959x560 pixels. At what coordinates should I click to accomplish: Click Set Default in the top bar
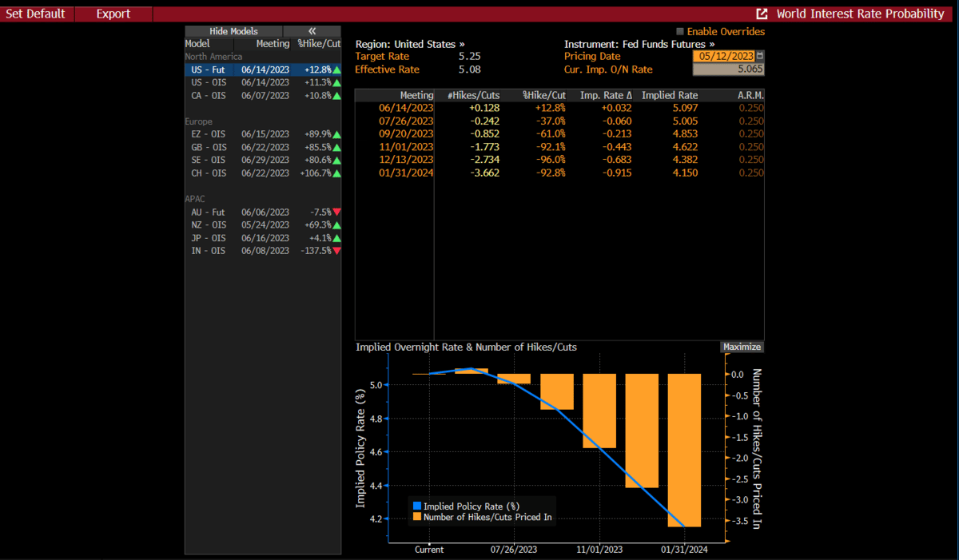(x=36, y=14)
